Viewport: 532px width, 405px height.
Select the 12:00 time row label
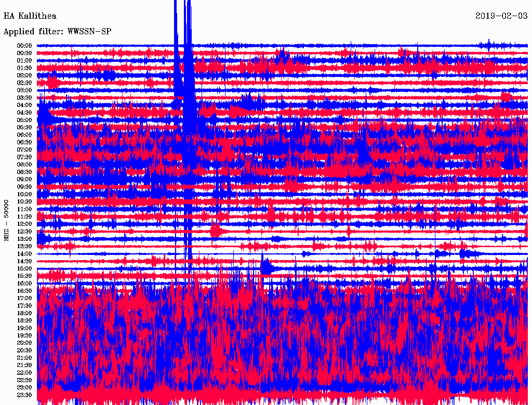(x=24, y=224)
